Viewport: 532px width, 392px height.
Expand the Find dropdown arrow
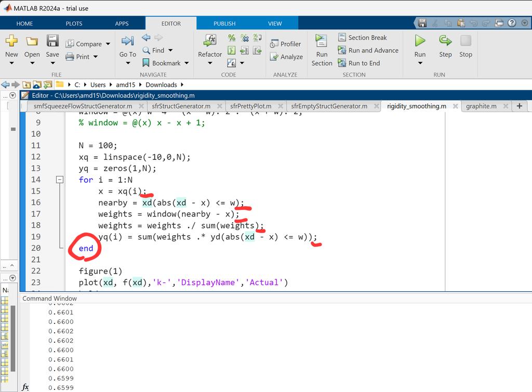[170, 50]
